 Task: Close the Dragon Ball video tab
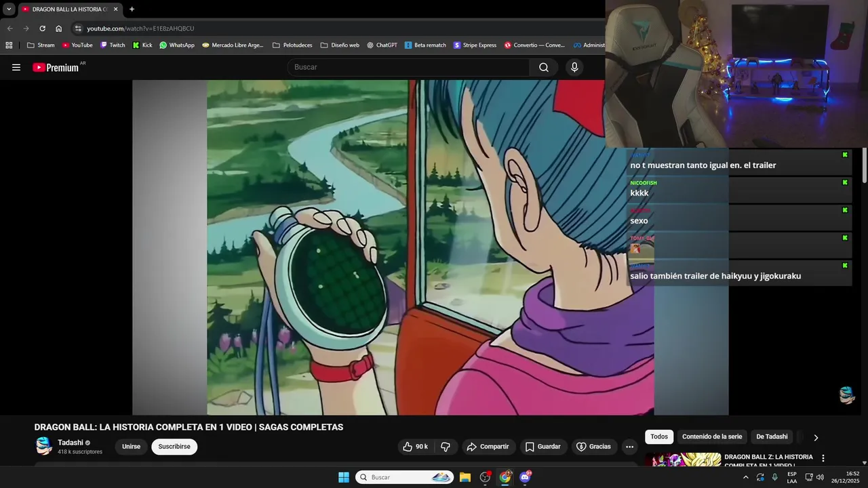115,9
